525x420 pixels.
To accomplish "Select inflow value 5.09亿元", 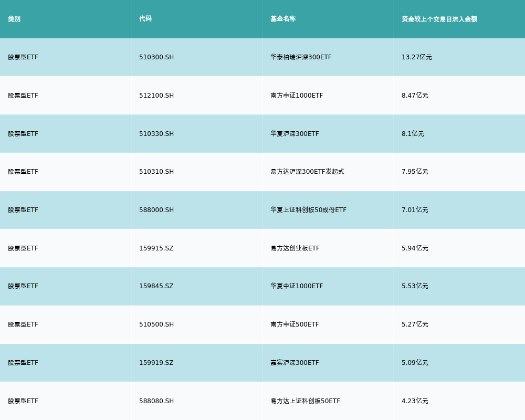I will (415, 363).
